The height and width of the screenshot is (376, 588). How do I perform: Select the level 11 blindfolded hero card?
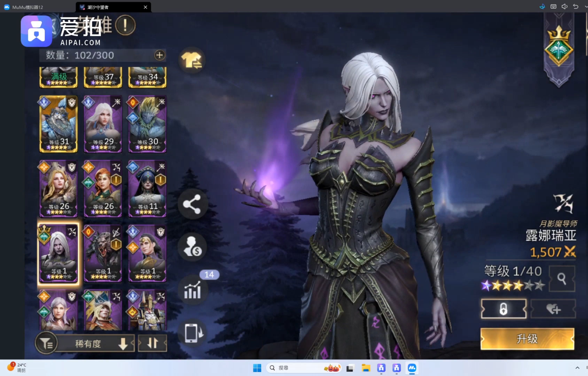[x=147, y=189]
